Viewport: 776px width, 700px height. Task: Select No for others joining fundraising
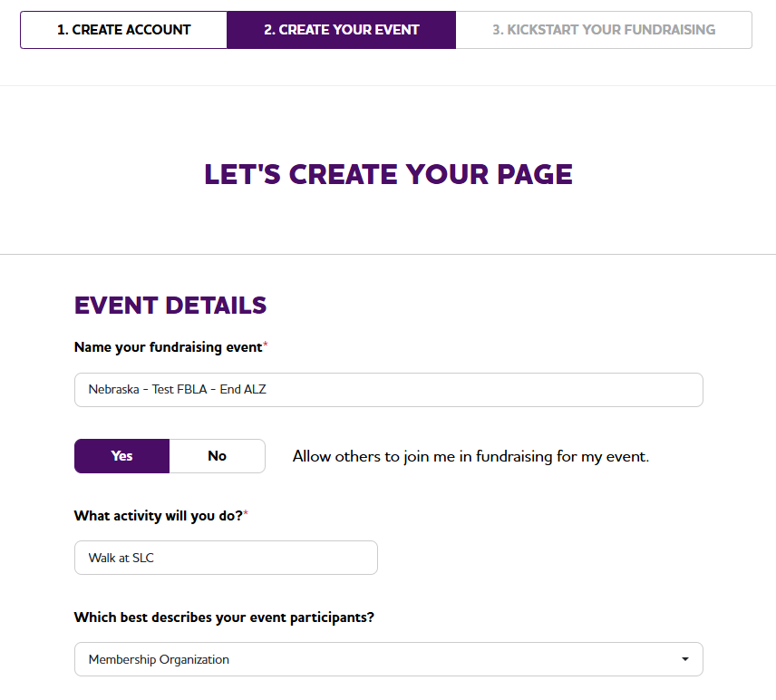[x=217, y=456]
